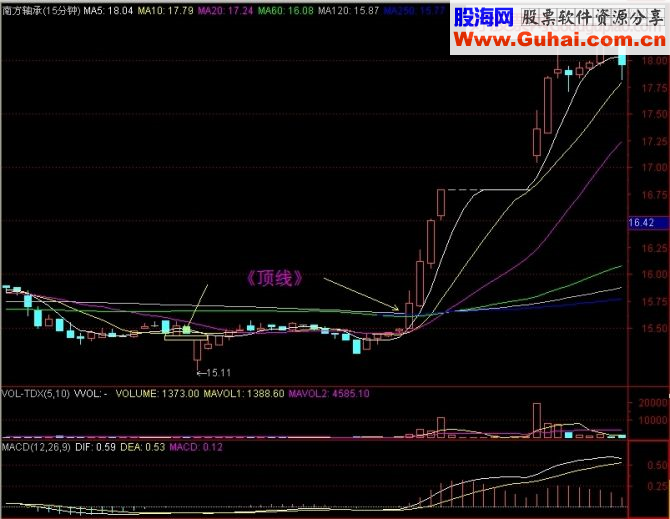Click the 0.50 MACD axis label
670x519 pixels.
coord(658,465)
